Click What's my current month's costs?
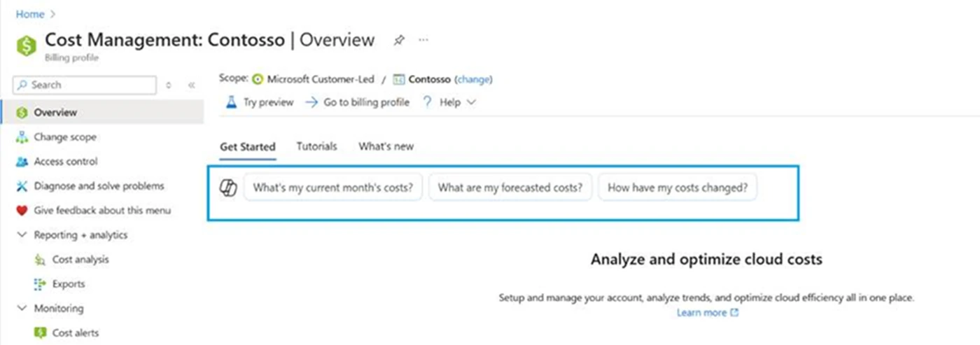The width and height of the screenshot is (980, 345). click(332, 188)
